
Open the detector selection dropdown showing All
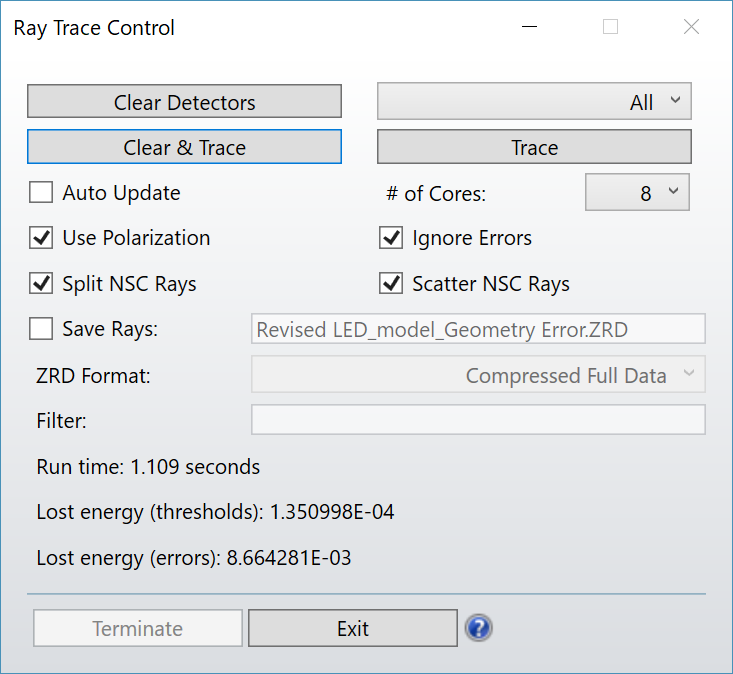pyautogui.click(x=534, y=101)
